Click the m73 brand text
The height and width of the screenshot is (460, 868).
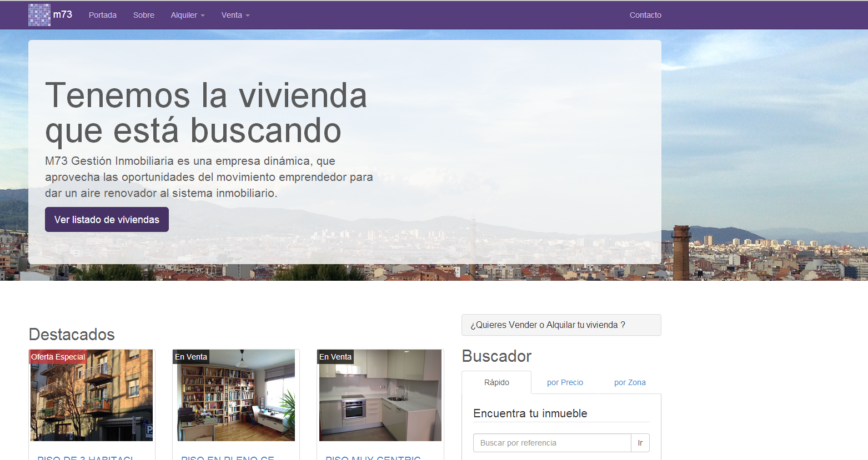(x=63, y=14)
